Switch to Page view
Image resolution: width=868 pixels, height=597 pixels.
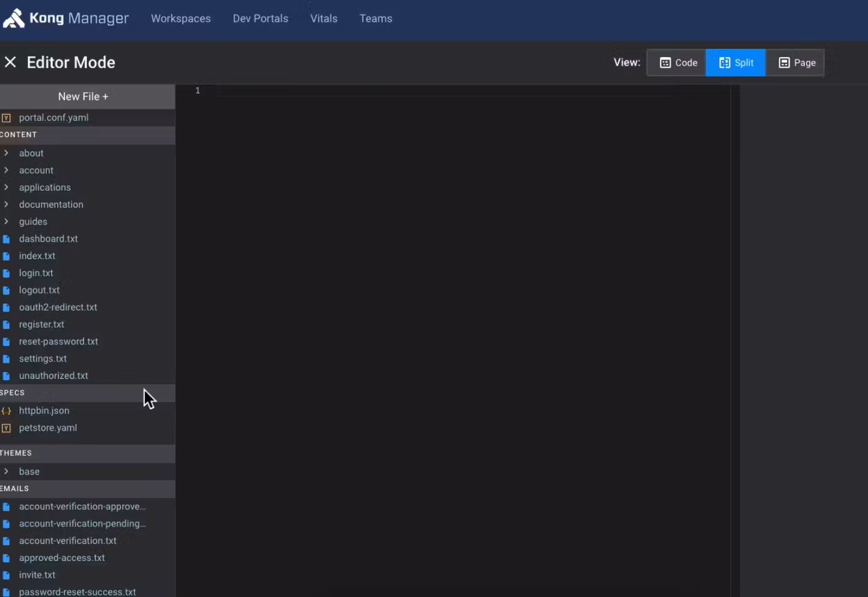pyautogui.click(x=796, y=63)
